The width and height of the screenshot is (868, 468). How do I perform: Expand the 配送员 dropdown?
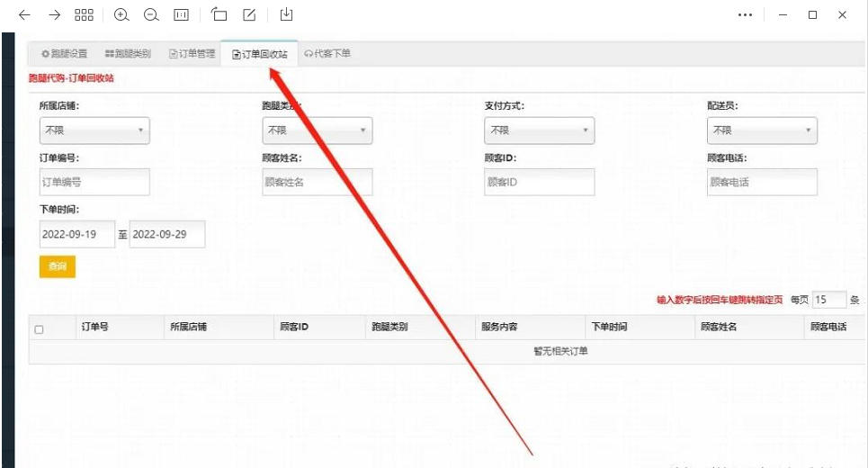(761, 130)
